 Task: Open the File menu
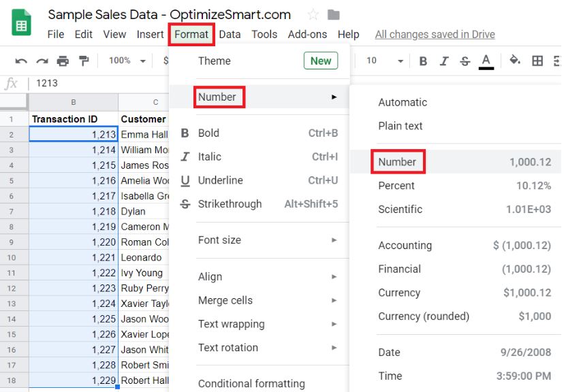click(56, 35)
